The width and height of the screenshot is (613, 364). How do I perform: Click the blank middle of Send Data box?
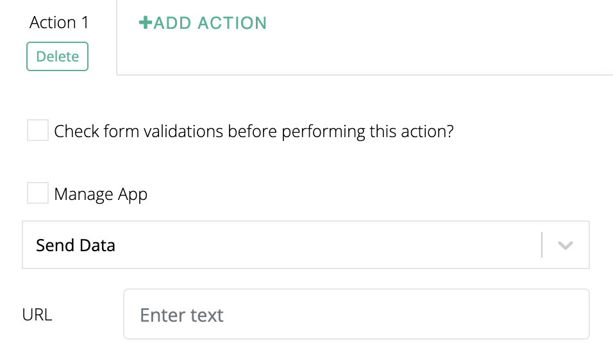pos(321,245)
